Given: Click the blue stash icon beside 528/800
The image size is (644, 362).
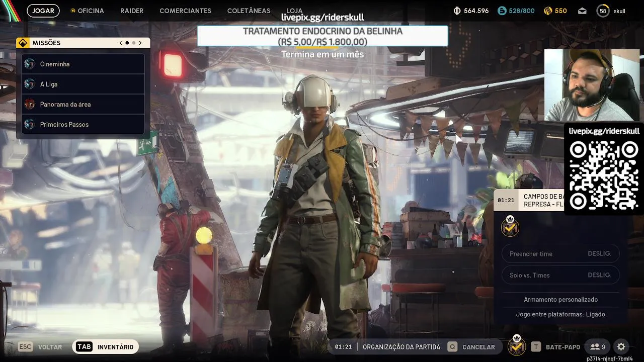Looking at the screenshot, I should pos(502,11).
